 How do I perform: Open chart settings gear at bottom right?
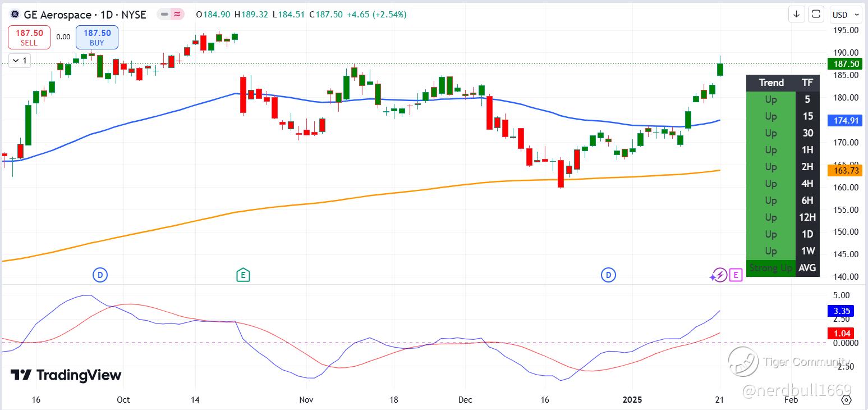click(846, 400)
